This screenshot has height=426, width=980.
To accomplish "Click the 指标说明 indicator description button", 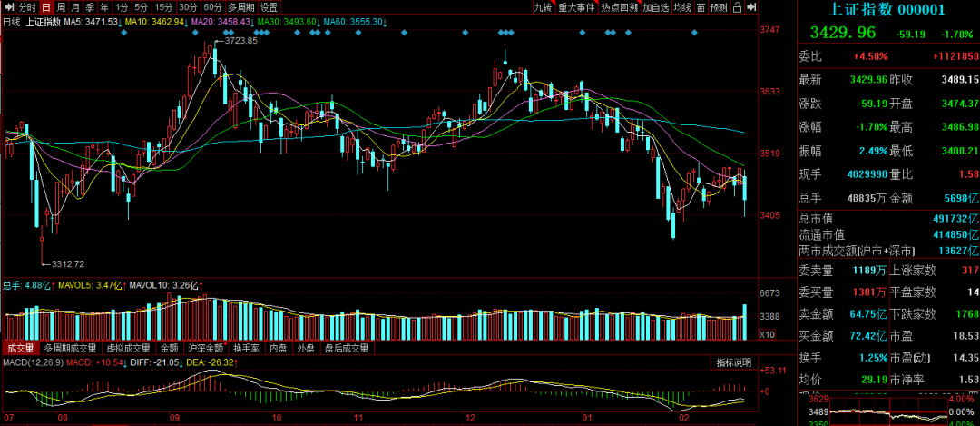I will 734,362.
